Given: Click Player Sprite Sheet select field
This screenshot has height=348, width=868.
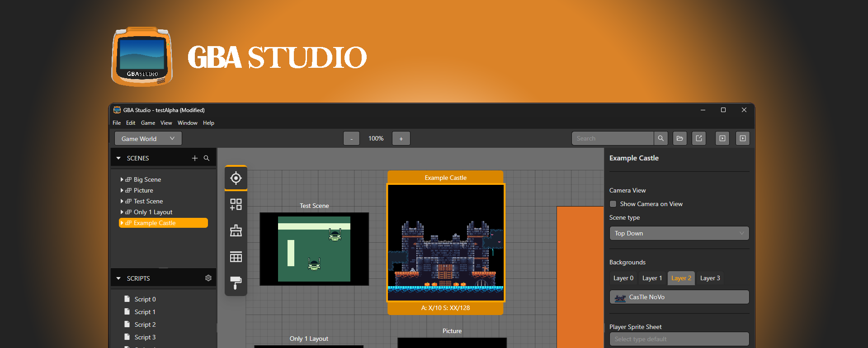Looking at the screenshot, I should (679, 339).
